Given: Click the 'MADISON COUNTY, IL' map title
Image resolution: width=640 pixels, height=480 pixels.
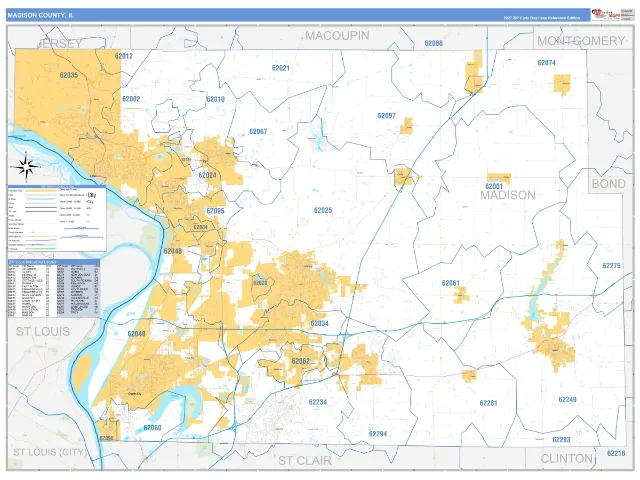Looking at the screenshot, I should 40,16.
